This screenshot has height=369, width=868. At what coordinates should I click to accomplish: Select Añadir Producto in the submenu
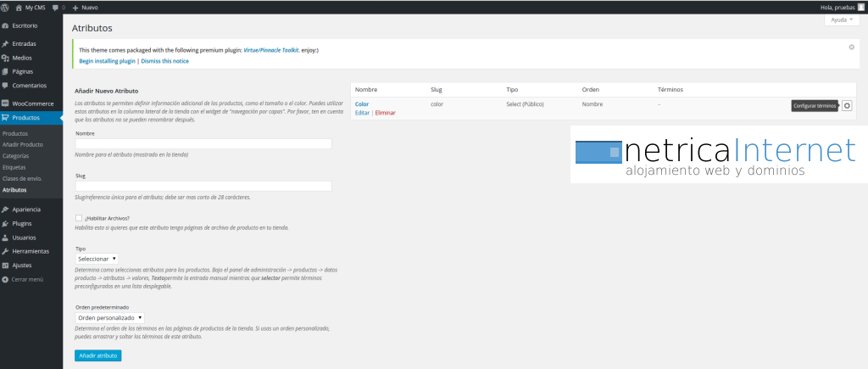coord(22,145)
